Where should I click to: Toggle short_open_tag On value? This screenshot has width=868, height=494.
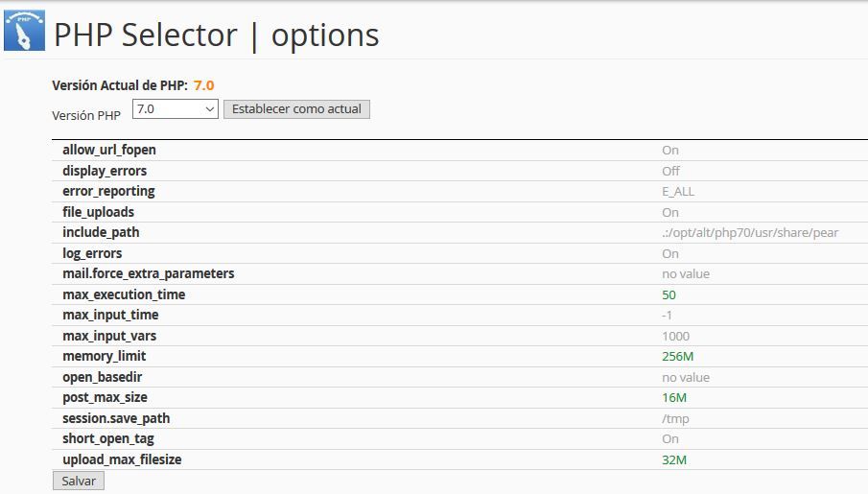(x=669, y=439)
